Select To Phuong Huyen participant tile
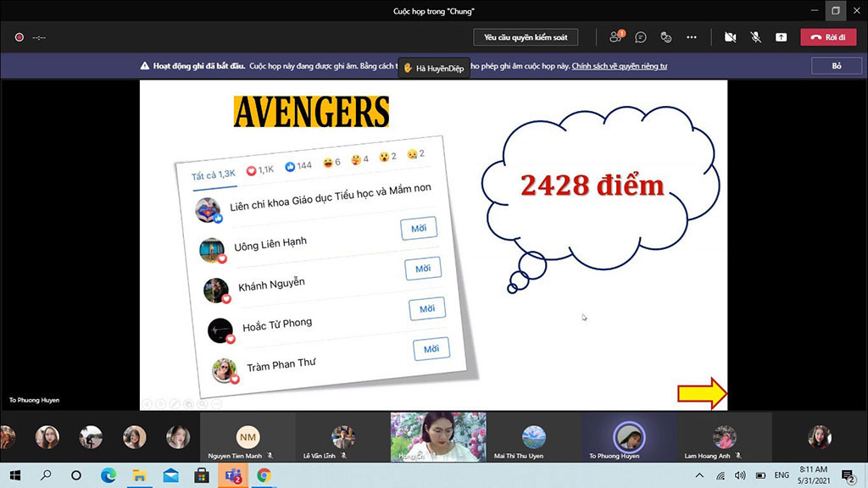868x488 pixels. [629, 437]
